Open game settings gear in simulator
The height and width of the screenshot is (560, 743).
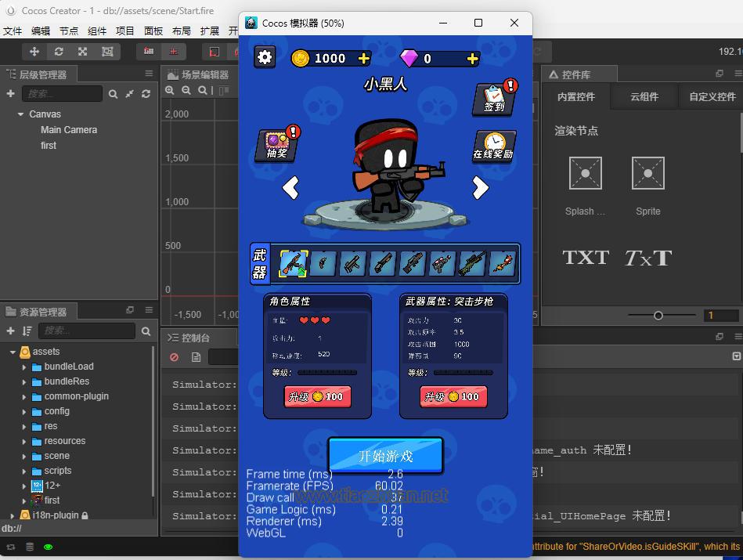(265, 57)
